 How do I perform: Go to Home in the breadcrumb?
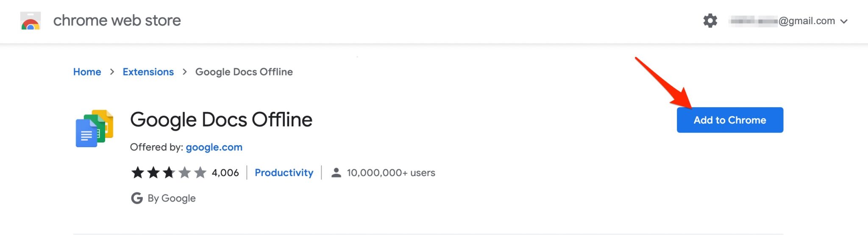87,72
